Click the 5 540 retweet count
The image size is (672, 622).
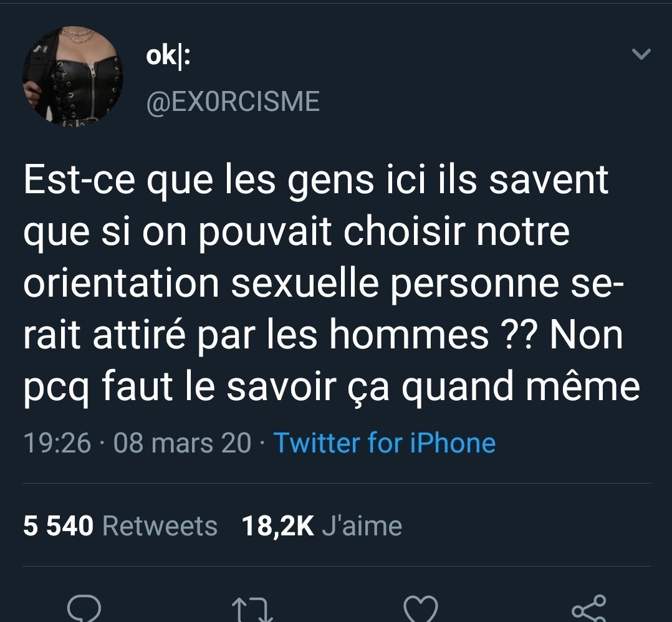58,526
